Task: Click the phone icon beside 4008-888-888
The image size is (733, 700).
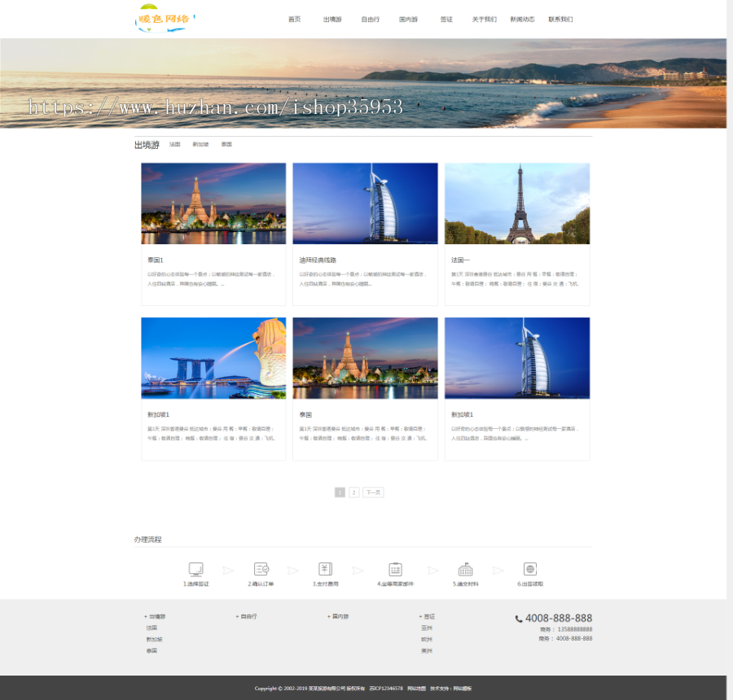Action: tap(519, 619)
